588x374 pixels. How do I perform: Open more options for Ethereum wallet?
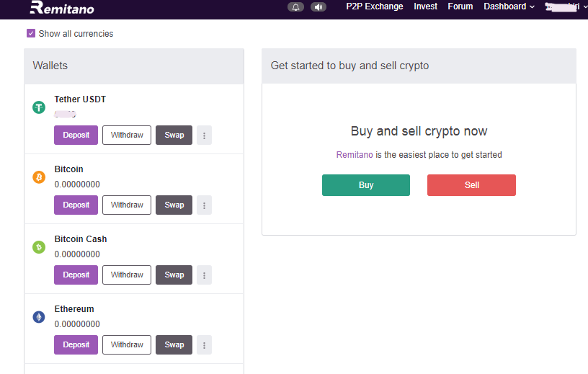[204, 344]
